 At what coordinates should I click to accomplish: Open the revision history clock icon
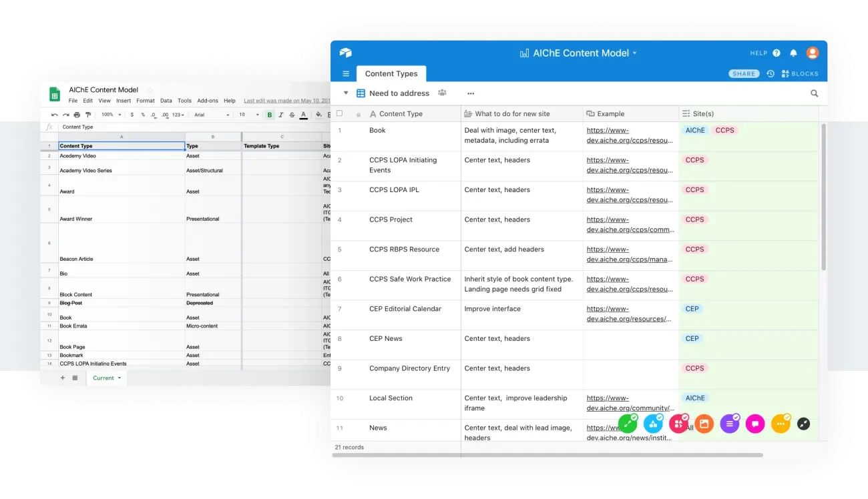(771, 74)
